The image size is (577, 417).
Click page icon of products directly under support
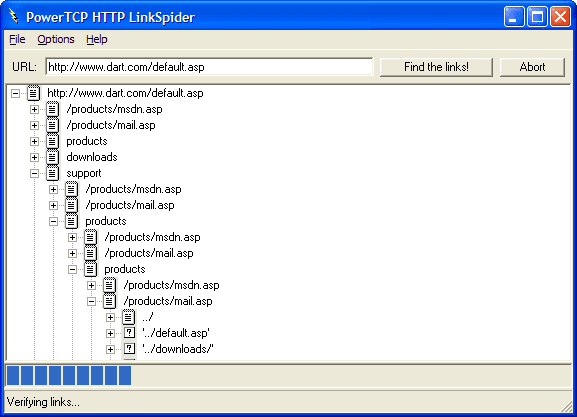tap(71, 221)
